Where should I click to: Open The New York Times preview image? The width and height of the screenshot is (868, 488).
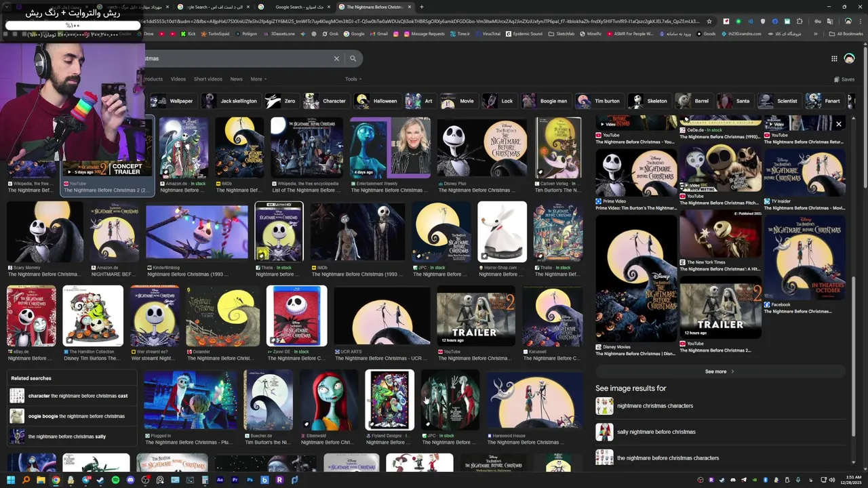pyautogui.click(x=720, y=233)
